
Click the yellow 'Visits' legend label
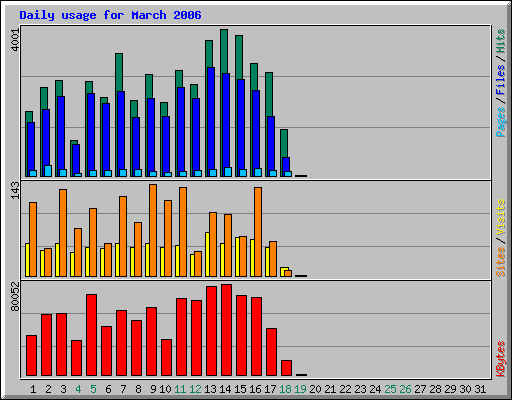point(500,217)
